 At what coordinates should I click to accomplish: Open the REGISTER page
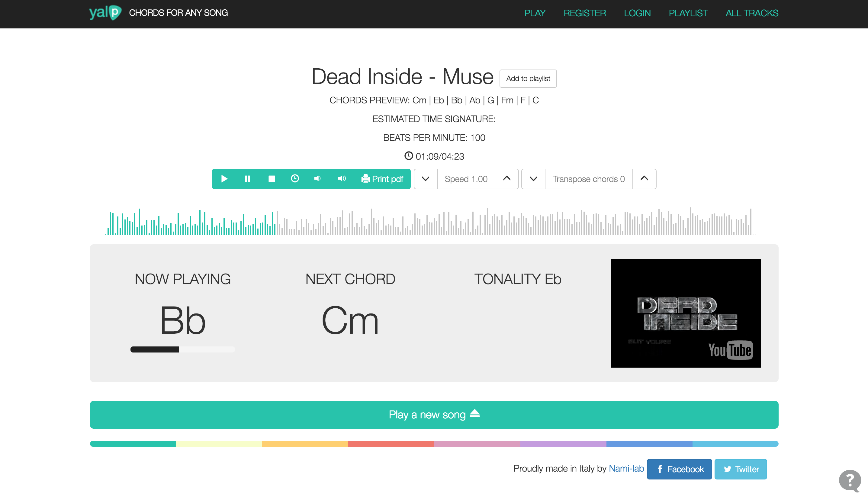[584, 13]
